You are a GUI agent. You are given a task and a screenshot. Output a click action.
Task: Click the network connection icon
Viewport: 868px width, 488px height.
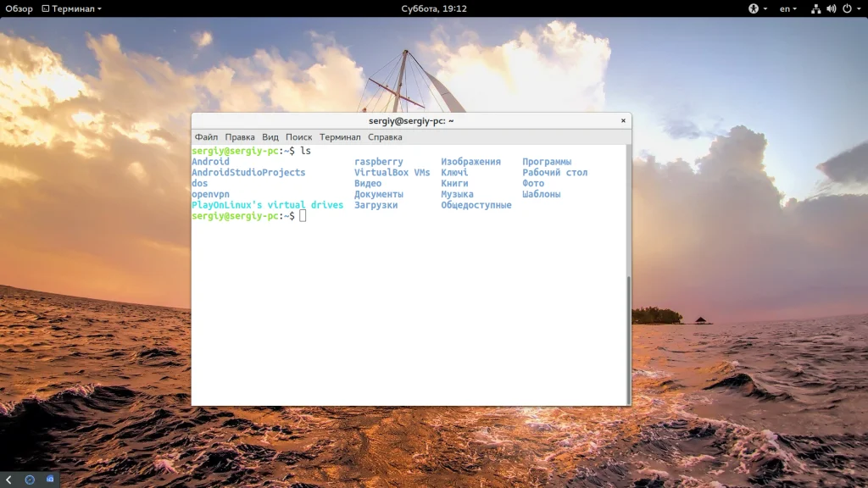815,8
